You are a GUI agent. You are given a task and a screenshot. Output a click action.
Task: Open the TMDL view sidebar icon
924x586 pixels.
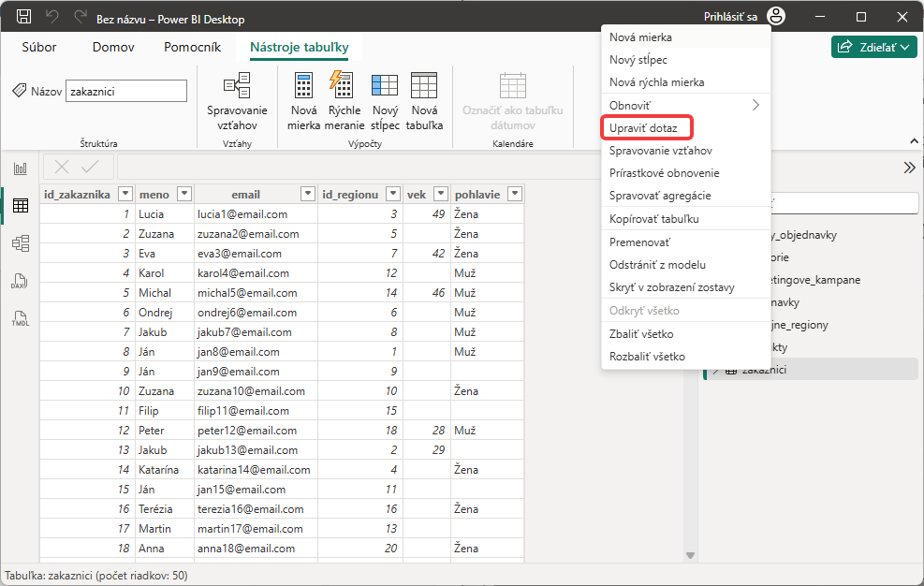(x=21, y=319)
